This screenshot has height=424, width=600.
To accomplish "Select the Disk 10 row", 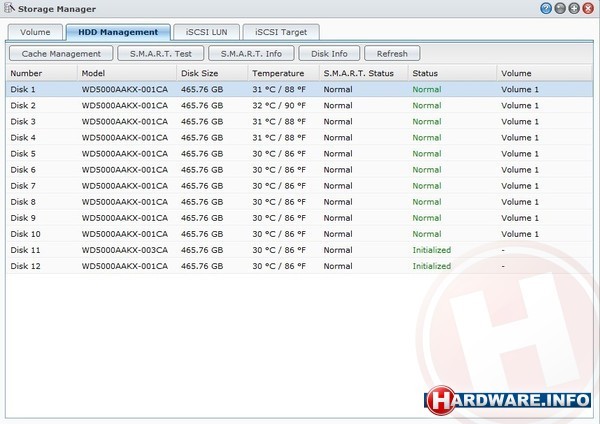I will tap(300, 234).
